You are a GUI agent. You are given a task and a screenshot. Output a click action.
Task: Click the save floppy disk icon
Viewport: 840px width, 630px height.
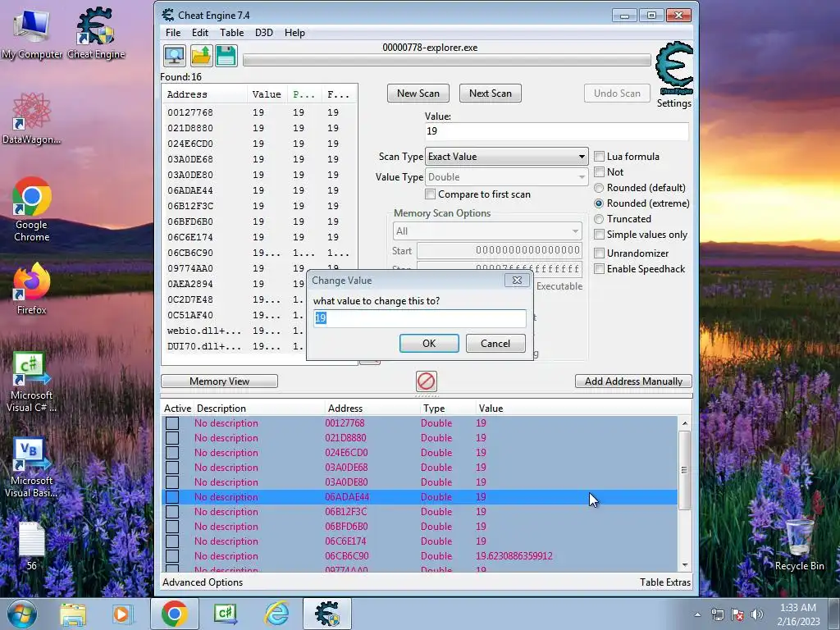pos(226,56)
